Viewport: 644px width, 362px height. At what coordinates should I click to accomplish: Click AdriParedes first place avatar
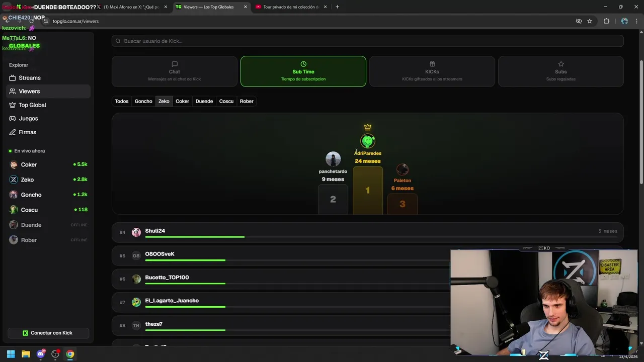368,141
